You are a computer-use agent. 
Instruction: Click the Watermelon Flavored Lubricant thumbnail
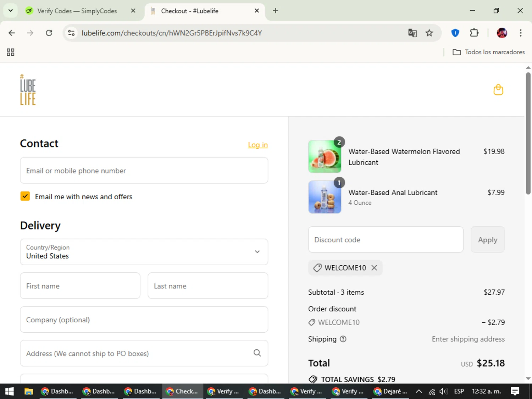coord(325,156)
